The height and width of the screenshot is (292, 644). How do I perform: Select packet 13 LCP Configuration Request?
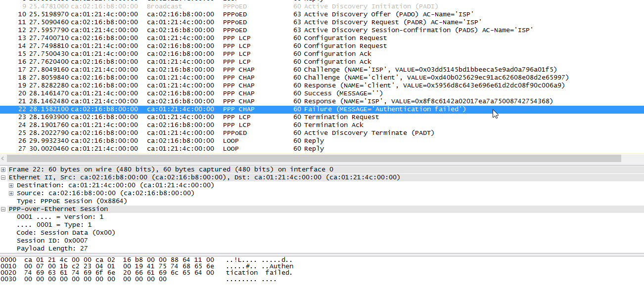coord(322,38)
